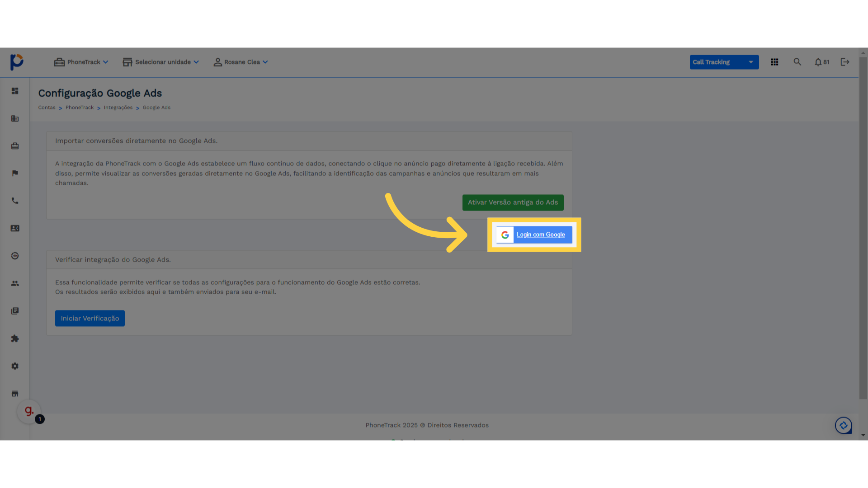
Task: Select the contact card icon in the sidebar
Action: 15,228
